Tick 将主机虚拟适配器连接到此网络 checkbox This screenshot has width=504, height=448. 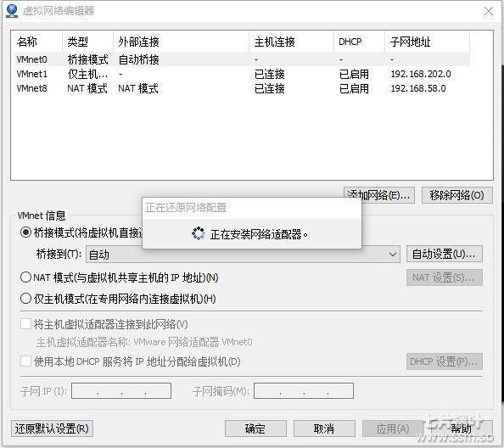25,324
